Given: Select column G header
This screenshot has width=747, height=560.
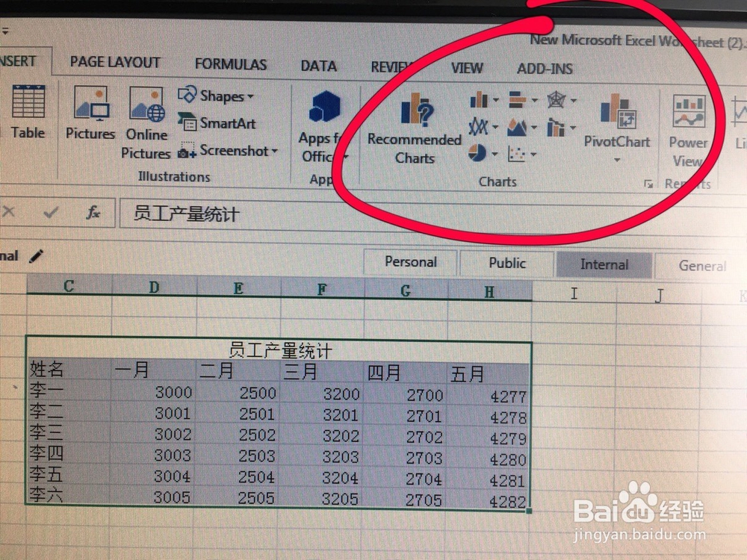Looking at the screenshot, I should (406, 290).
